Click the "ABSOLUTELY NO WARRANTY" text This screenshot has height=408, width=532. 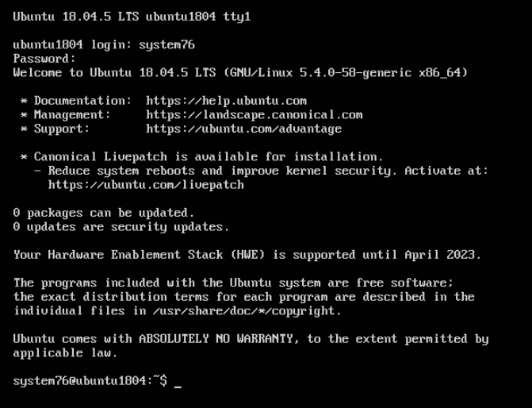pyautogui.click(x=219, y=338)
